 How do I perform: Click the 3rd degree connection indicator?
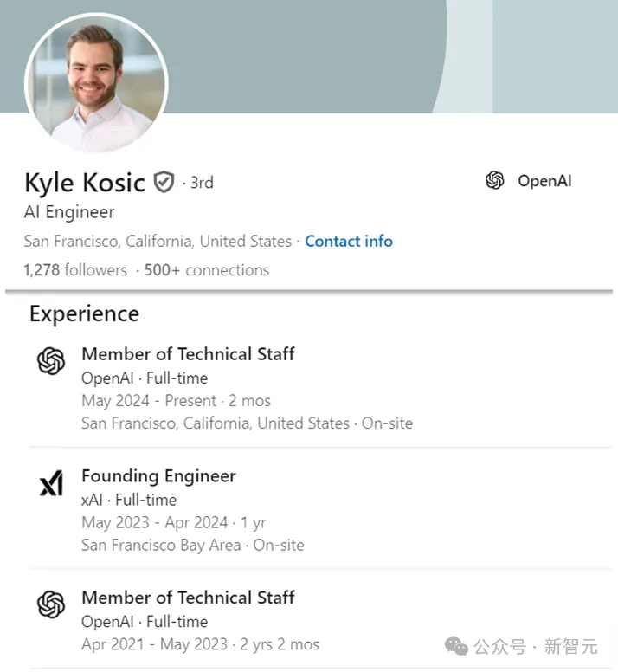pos(202,183)
